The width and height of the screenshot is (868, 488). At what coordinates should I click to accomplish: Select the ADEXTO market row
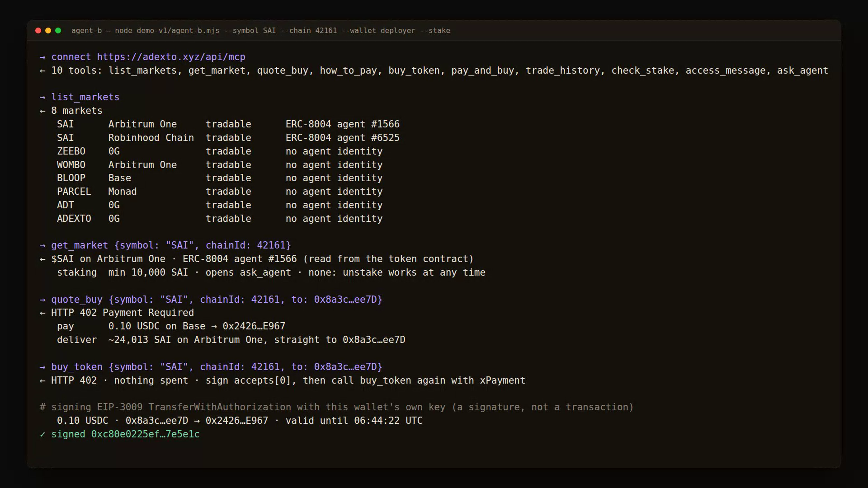220,219
